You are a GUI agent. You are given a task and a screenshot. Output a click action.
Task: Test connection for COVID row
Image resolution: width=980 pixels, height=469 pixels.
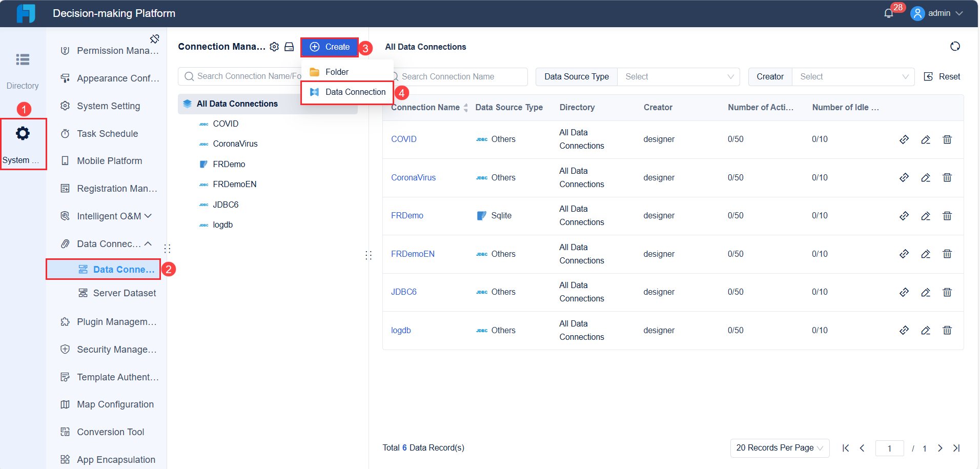[x=904, y=139]
